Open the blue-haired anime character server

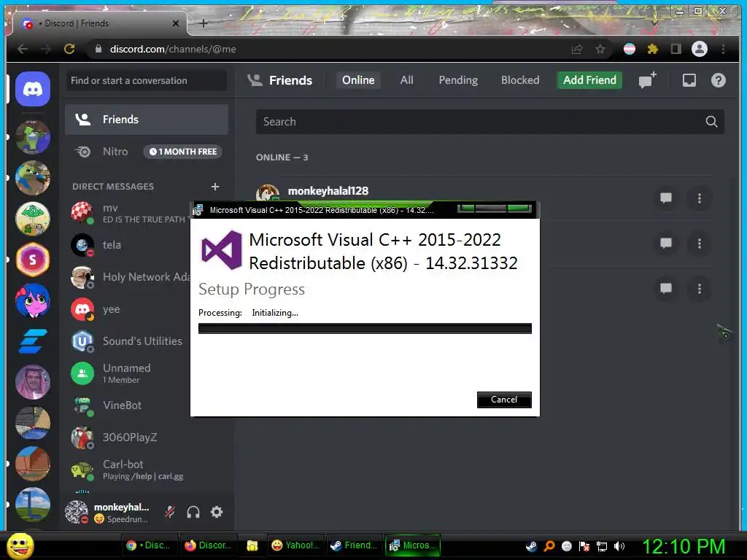(32, 300)
